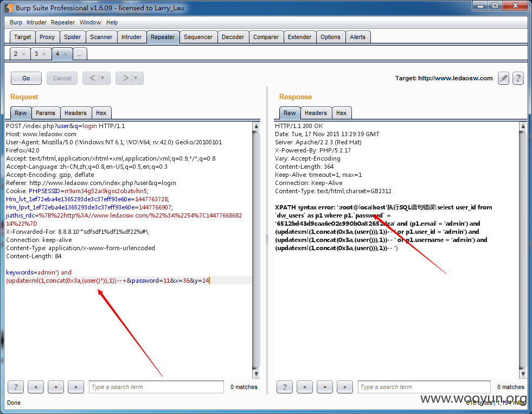The height and width of the screenshot is (414, 532).
Task: Open the Window menu
Action: [90, 22]
